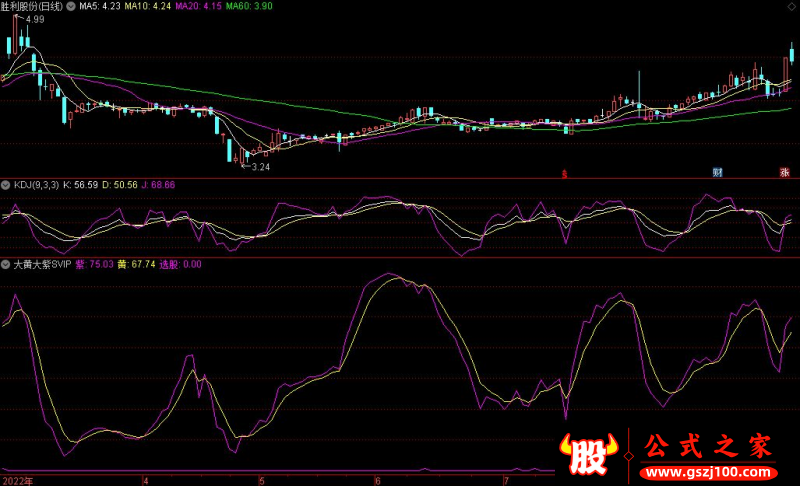Select the purple MA20: 4.15 legend
Viewport: 800px width, 486px height.
[x=198, y=6]
